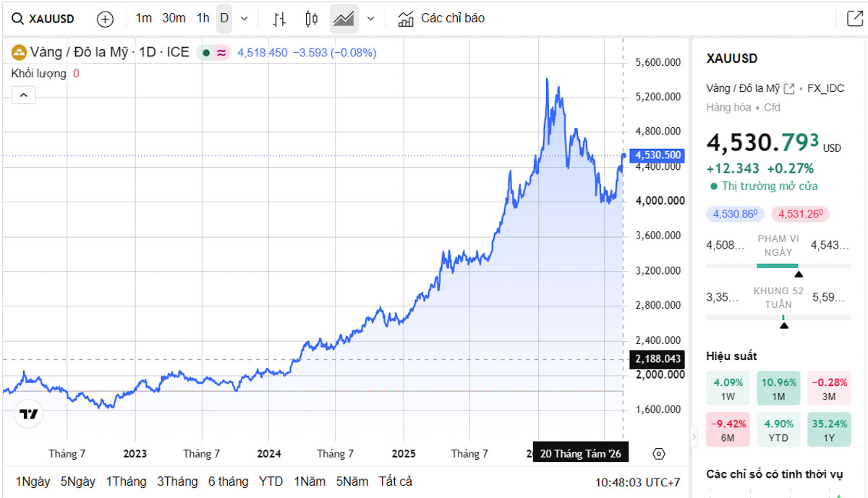The height and width of the screenshot is (498, 868).
Task: Open chart settings gear on time axis
Action: 658,454
